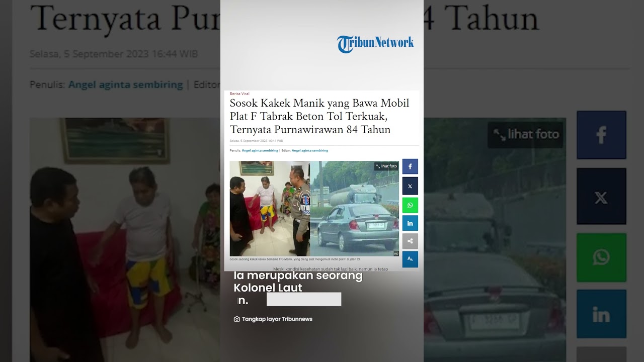Expand photo with the small 'lihat foto' button

coord(386,166)
